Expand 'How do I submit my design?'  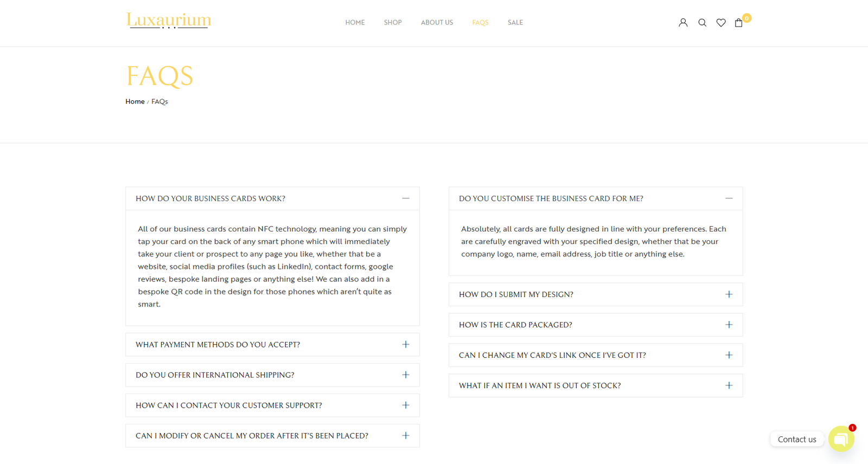(596, 294)
